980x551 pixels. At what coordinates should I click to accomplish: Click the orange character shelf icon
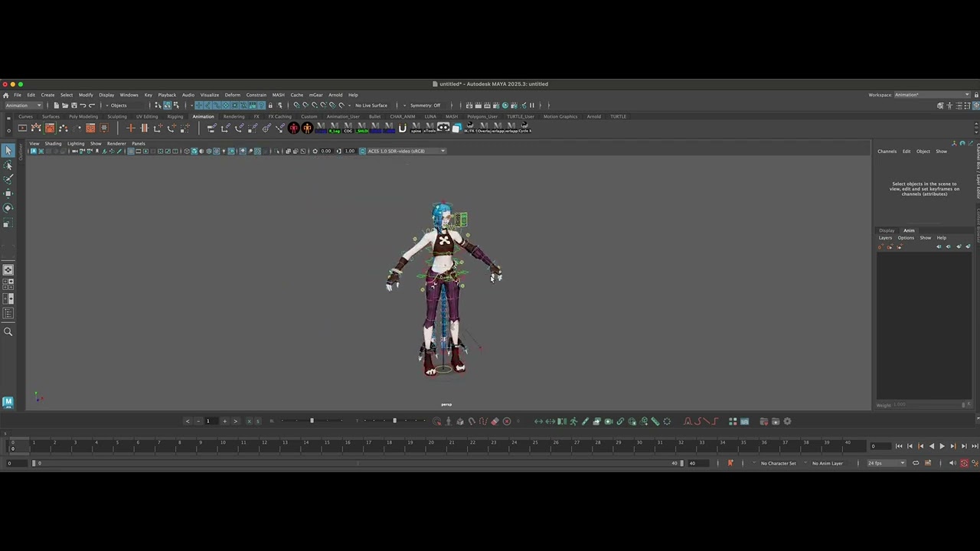pyautogui.click(x=307, y=129)
